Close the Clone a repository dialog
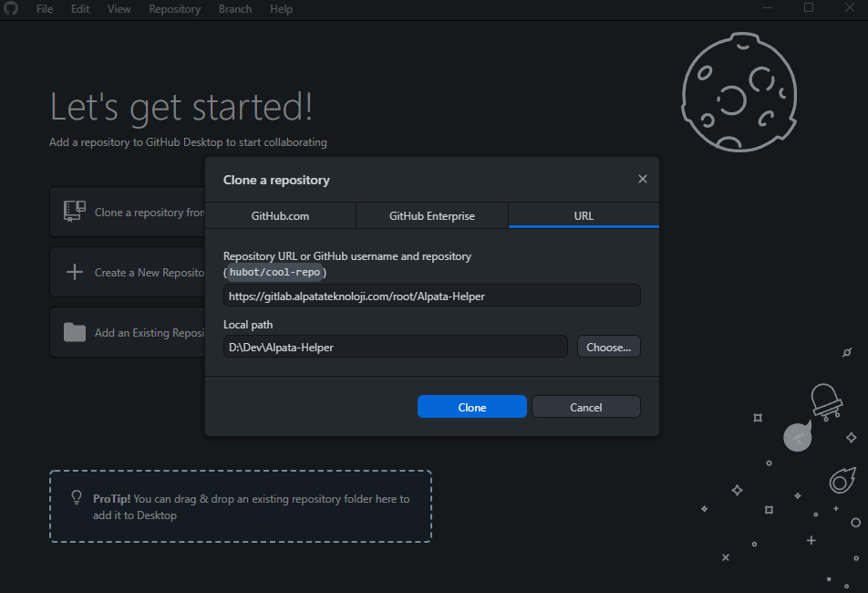This screenshot has height=593, width=868. point(642,180)
